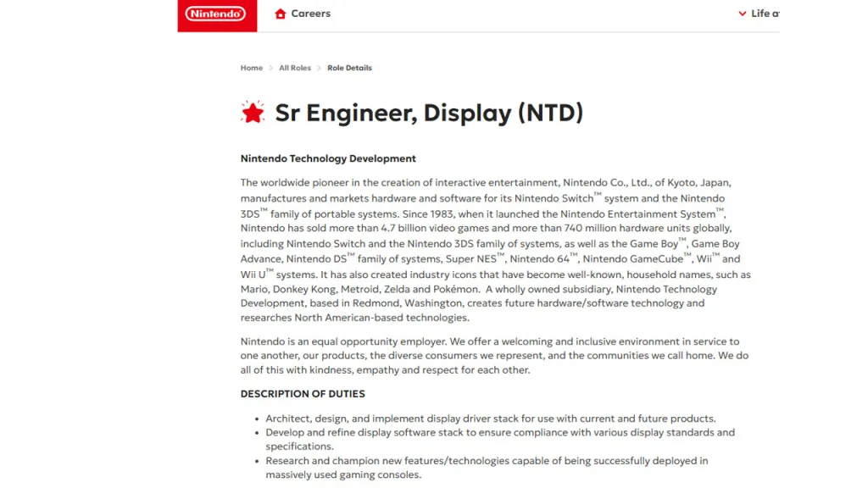Image resolution: width=868 pixels, height=488 pixels.
Task: Select Role Details breadcrumb
Action: (x=349, y=68)
